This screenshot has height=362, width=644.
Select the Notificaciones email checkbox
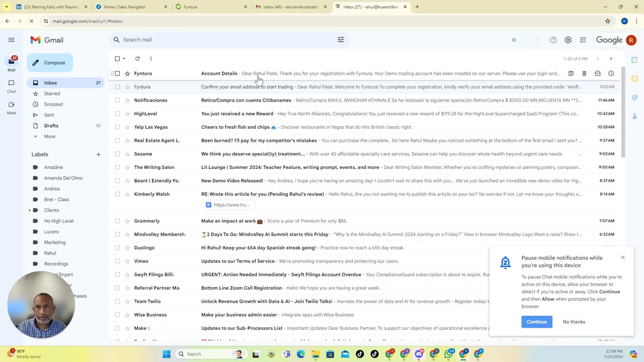[x=117, y=100]
